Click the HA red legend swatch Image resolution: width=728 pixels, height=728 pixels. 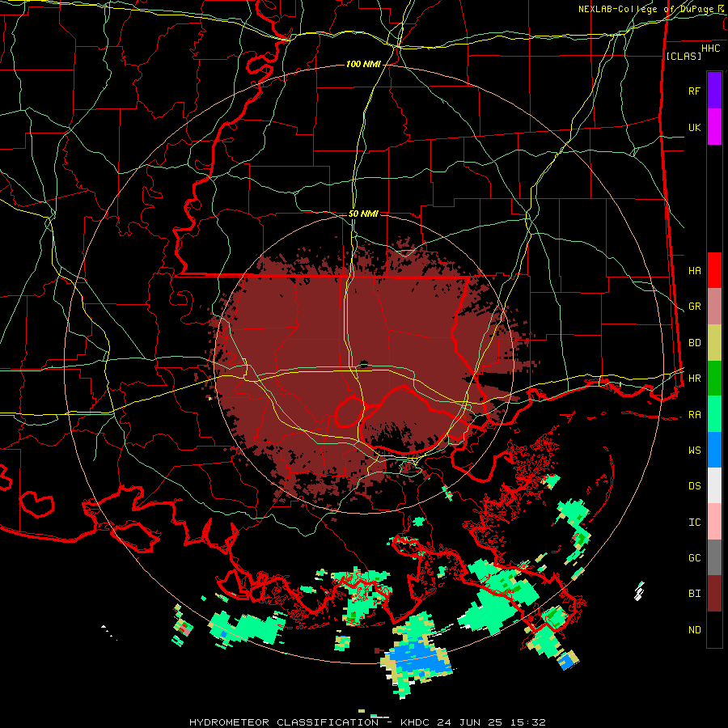pyautogui.click(x=714, y=270)
